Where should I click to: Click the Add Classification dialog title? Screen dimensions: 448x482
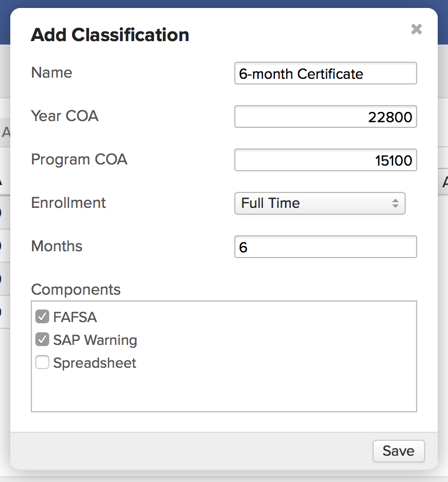click(x=110, y=35)
